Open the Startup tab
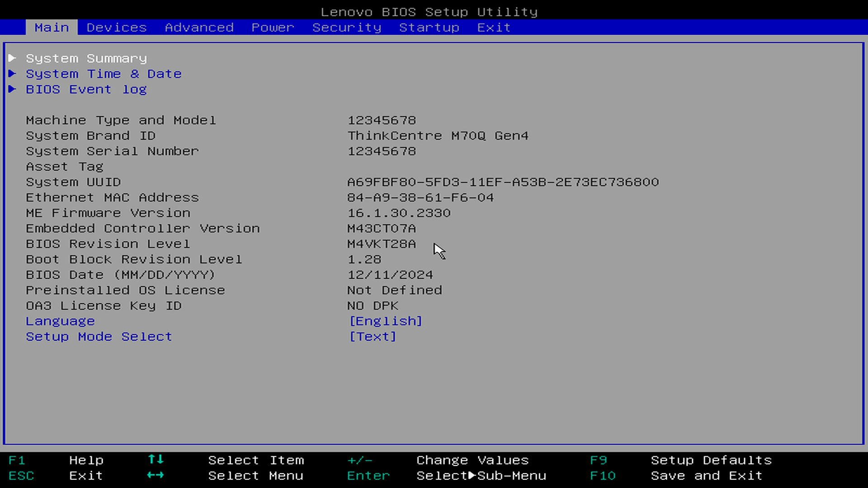 point(429,28)
